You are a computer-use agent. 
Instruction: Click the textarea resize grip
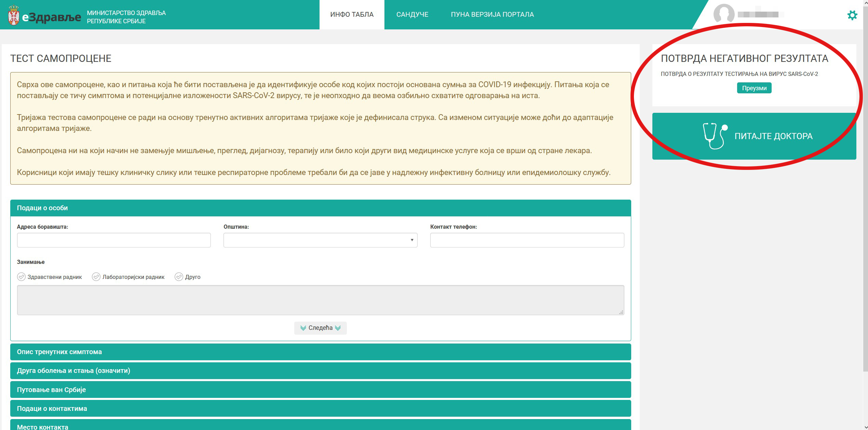pyautogui.click(x=621, y=312)
